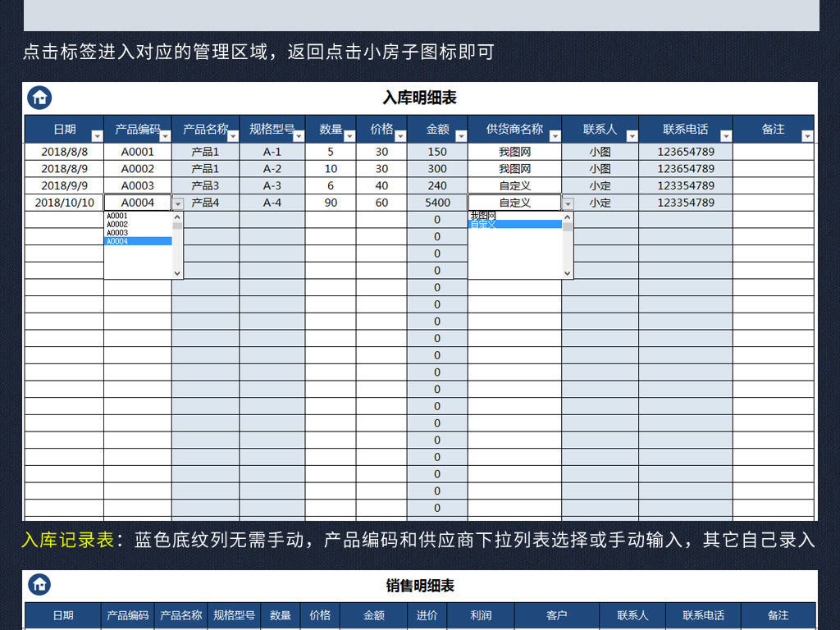Click the A-3 specification cell
Screen dimensions: 840x630
[x=272, y=186]
